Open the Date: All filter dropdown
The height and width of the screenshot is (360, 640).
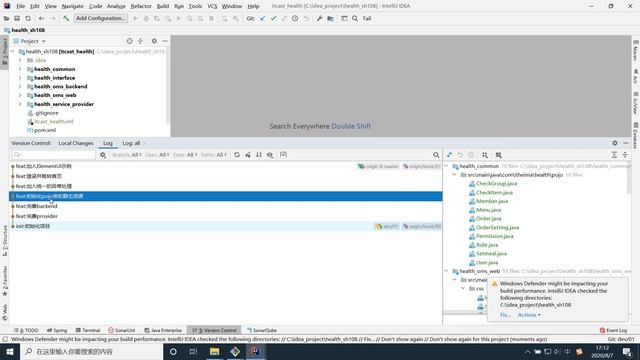pyautogui.click(x=185, y=155)
